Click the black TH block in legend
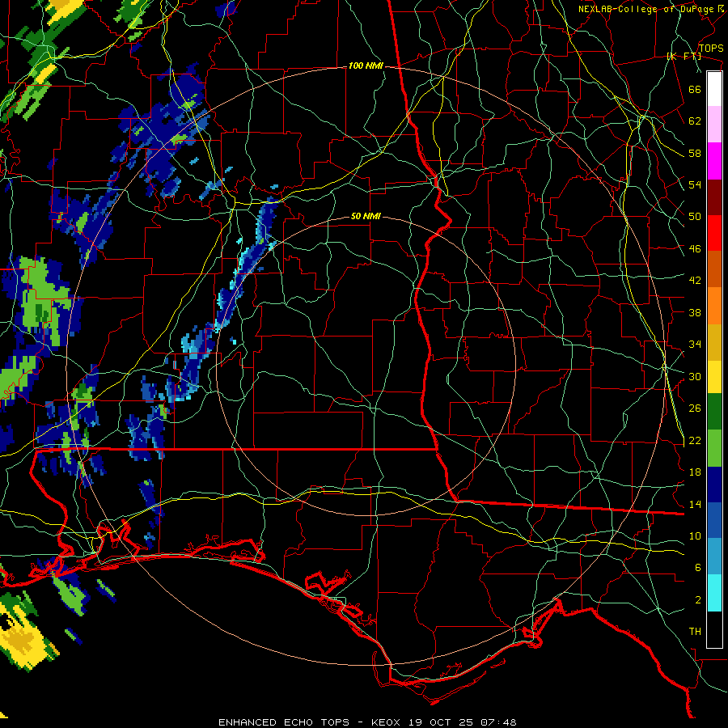Viewport: 728px width, 728px height. (714, 629)
